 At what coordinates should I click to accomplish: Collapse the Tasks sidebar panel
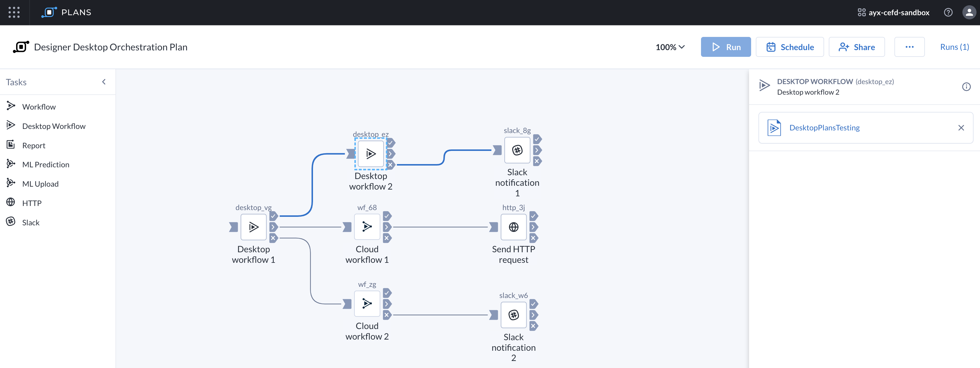coord(104,81)
